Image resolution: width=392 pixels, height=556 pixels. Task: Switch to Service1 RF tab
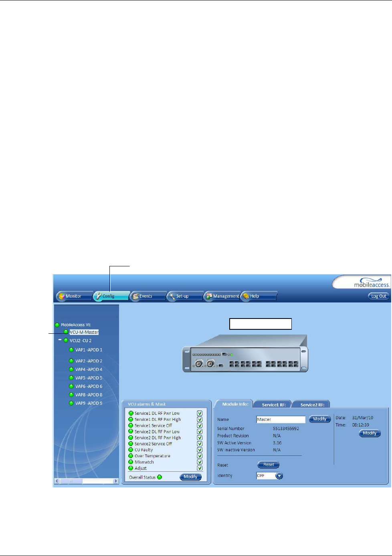274,405
